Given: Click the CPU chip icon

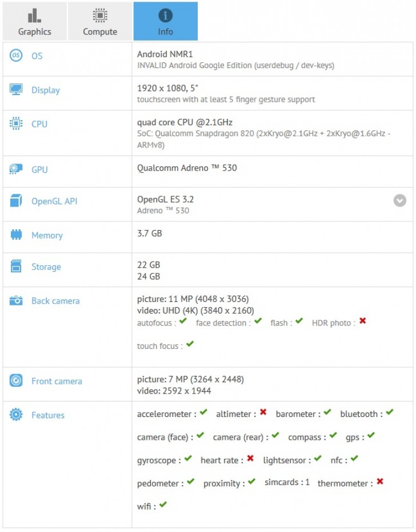Looking at the screenshot, I should click(x=15, y=124).
